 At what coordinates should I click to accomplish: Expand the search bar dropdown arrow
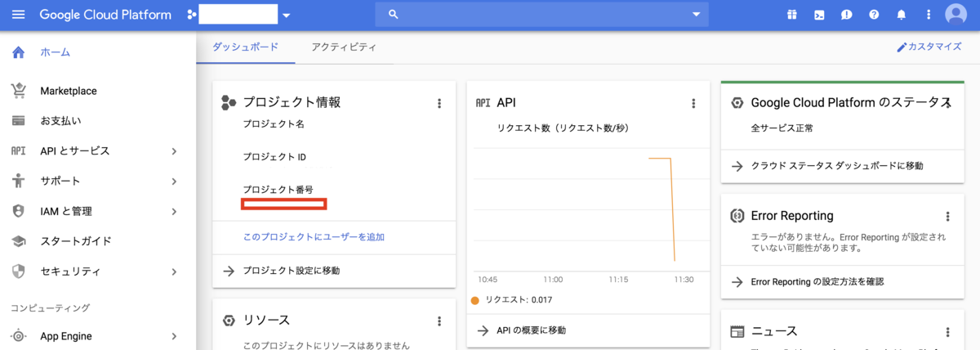coord(696,15)
